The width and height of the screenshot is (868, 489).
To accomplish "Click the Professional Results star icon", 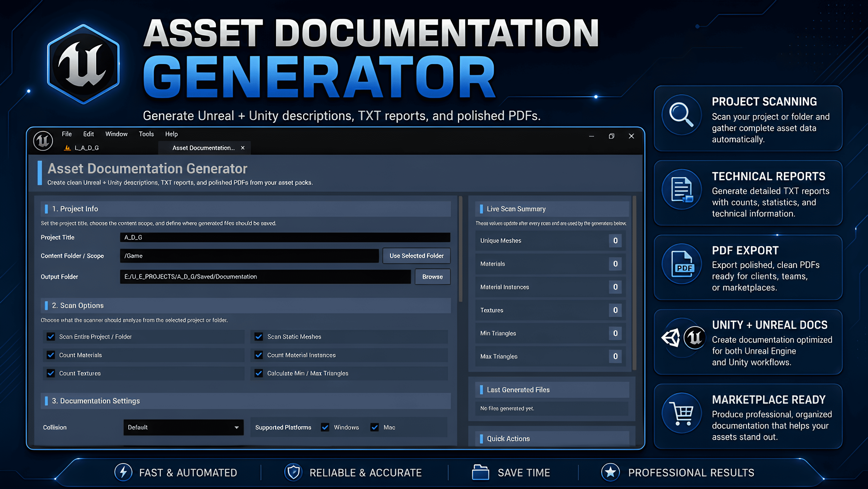I will (x=610, y=472).
